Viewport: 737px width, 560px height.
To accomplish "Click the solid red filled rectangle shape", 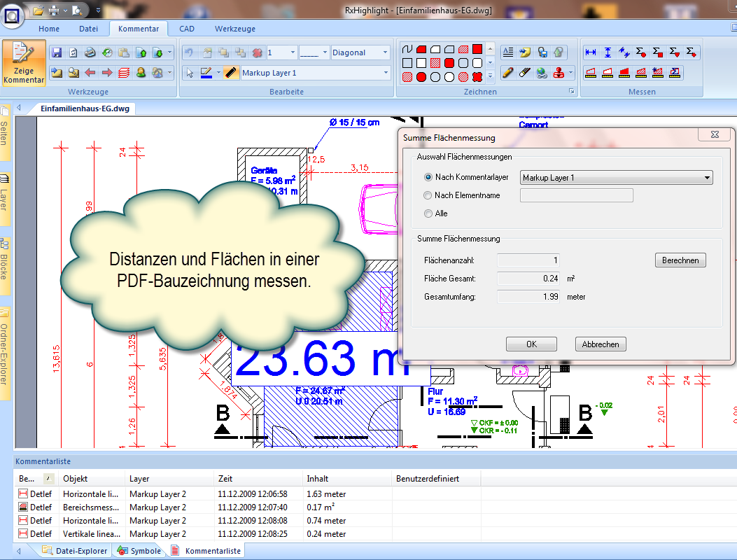I will coord(477,49).
